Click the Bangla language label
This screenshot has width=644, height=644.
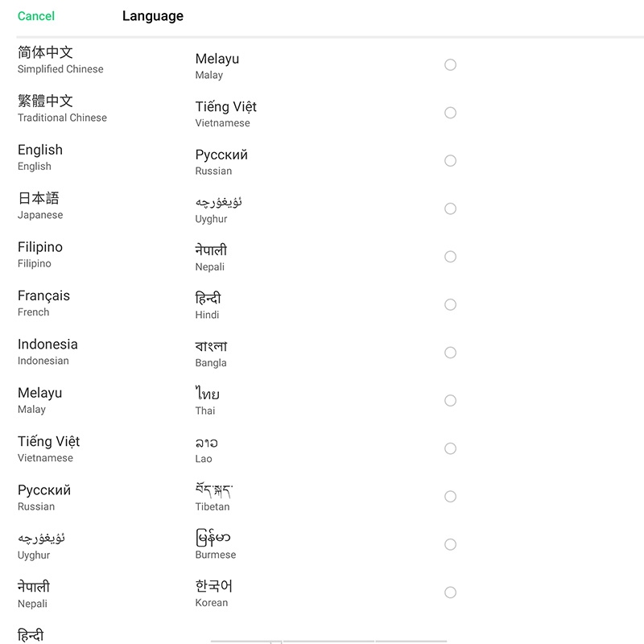coord(211,353)
